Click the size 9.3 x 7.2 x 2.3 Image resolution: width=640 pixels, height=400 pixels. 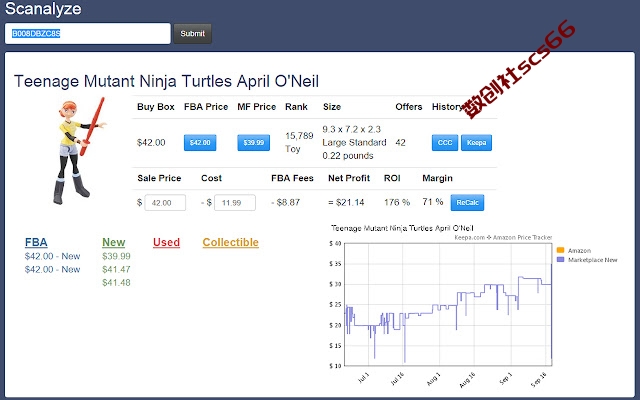[x=351, y=129]
